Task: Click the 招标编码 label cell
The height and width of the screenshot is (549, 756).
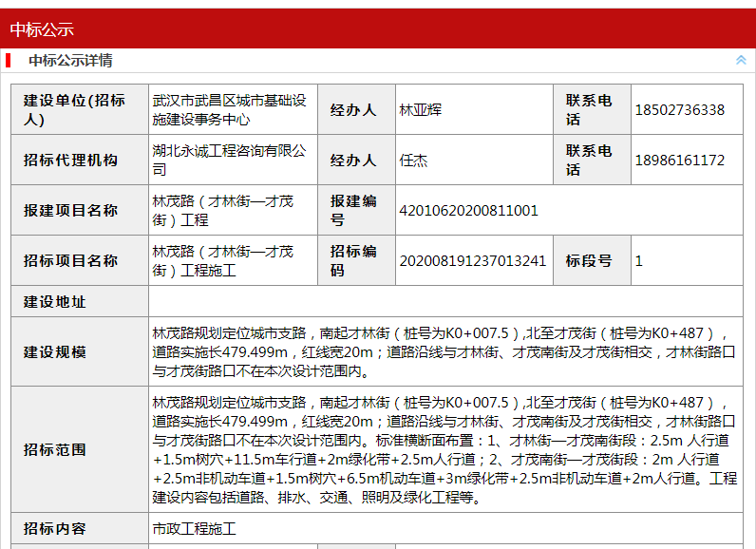Action: [x=356, y=260]
